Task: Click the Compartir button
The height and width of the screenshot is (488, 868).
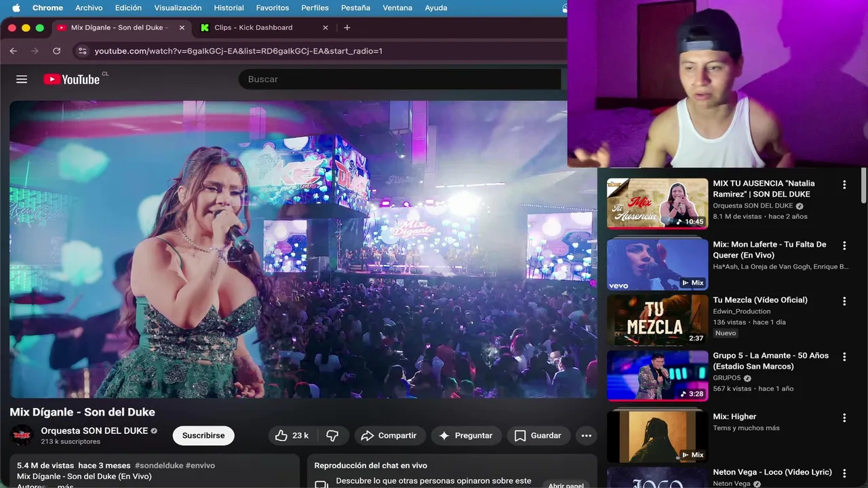Action: tap(389, 435)
